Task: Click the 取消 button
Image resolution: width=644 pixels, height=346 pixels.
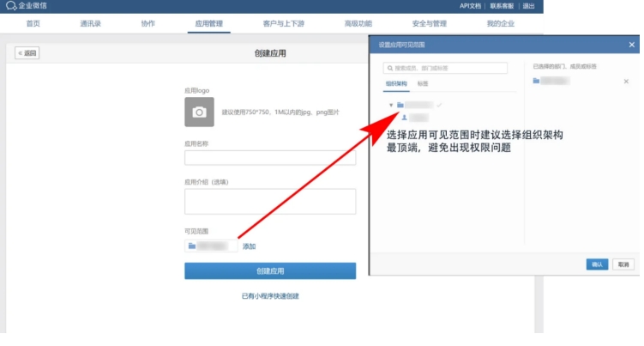Action: [623, 264]
